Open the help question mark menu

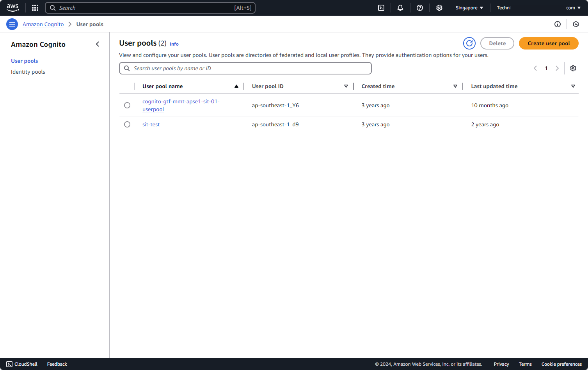tap(420, 8)
